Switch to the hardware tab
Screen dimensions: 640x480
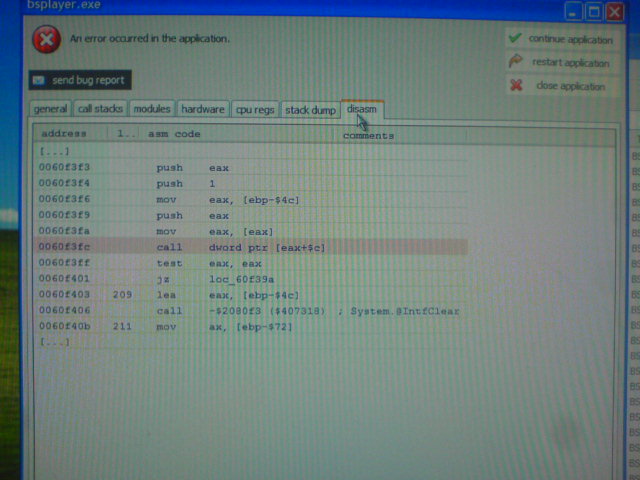pos(203,109)
